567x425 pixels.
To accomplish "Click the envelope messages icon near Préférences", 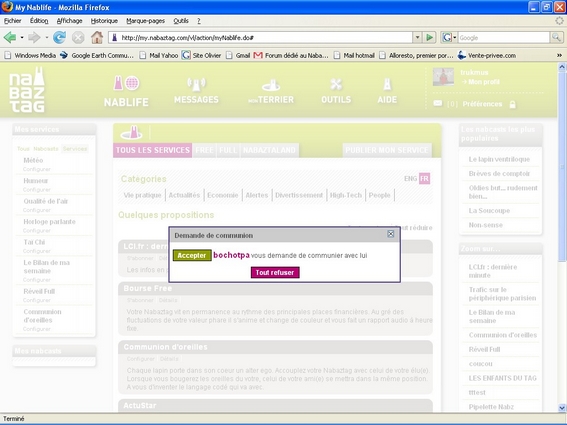I will tap(438, 104).
